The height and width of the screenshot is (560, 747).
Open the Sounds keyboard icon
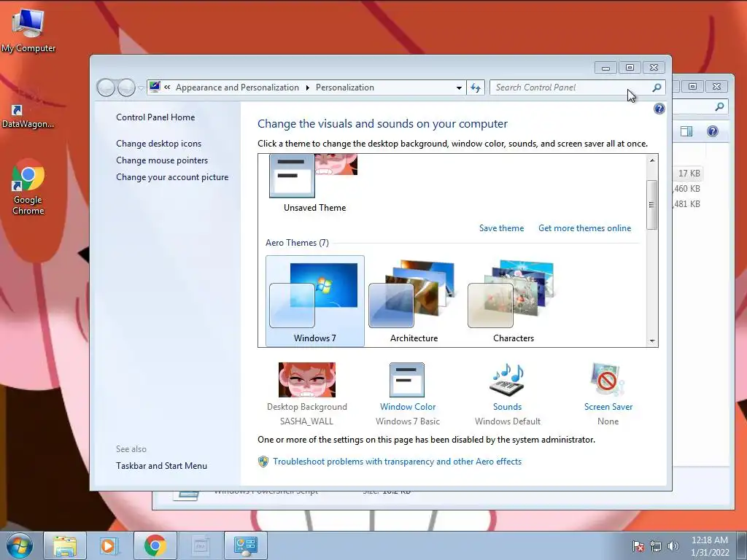tap(507, 379)
